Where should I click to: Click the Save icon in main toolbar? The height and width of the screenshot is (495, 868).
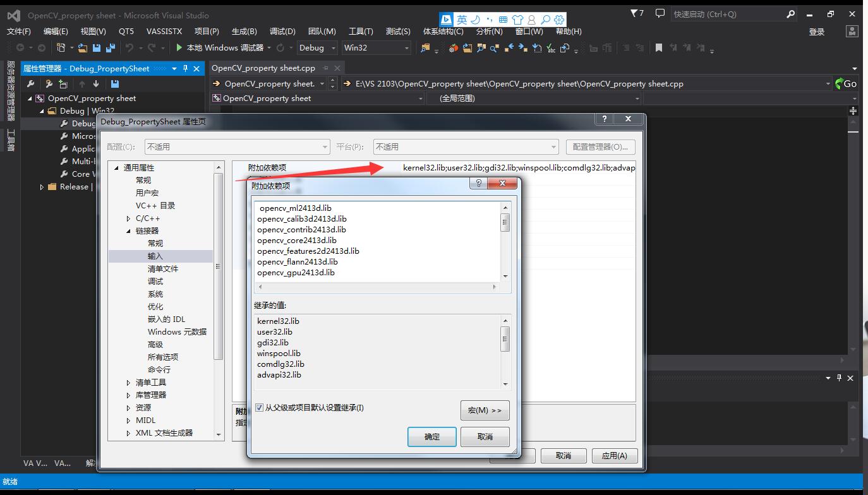[x=97, y=48]
